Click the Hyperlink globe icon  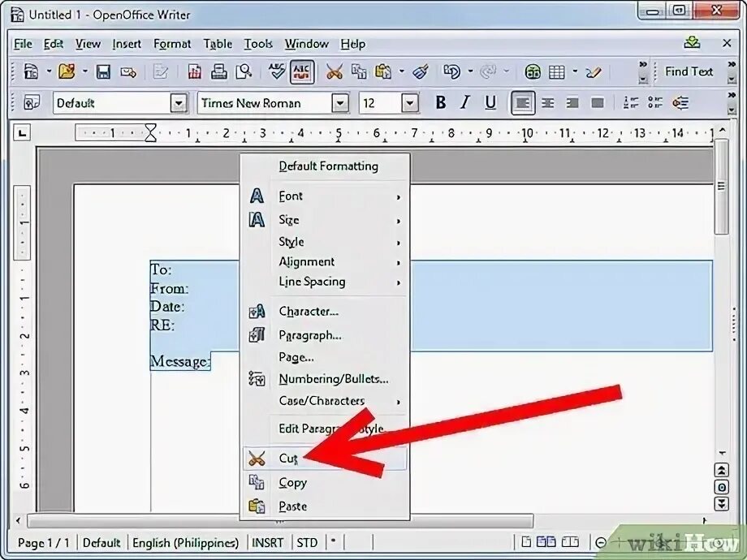point(533,72)
